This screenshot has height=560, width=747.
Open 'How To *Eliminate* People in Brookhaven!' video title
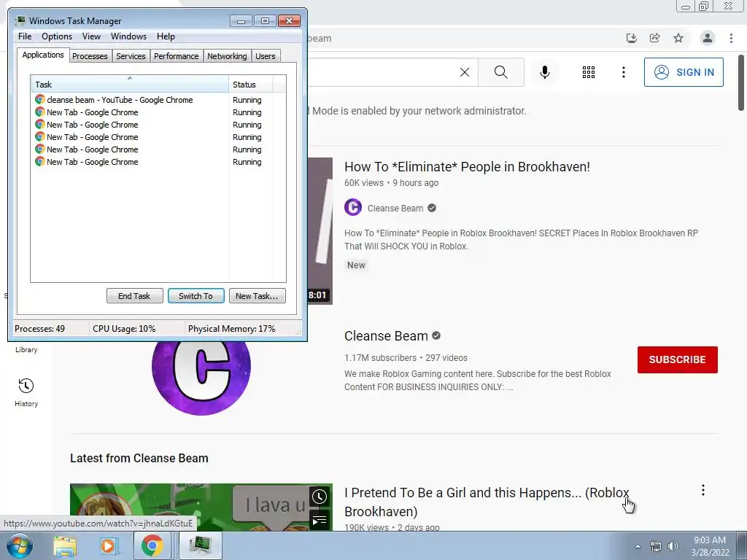(x=467, y=167)
